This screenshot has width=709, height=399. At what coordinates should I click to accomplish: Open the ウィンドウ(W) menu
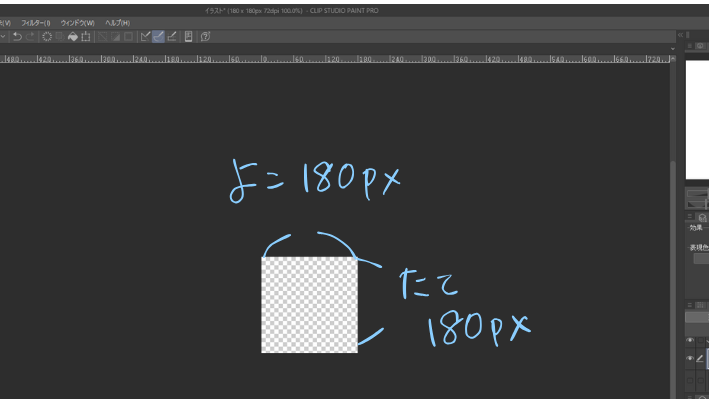pos(78,23)
